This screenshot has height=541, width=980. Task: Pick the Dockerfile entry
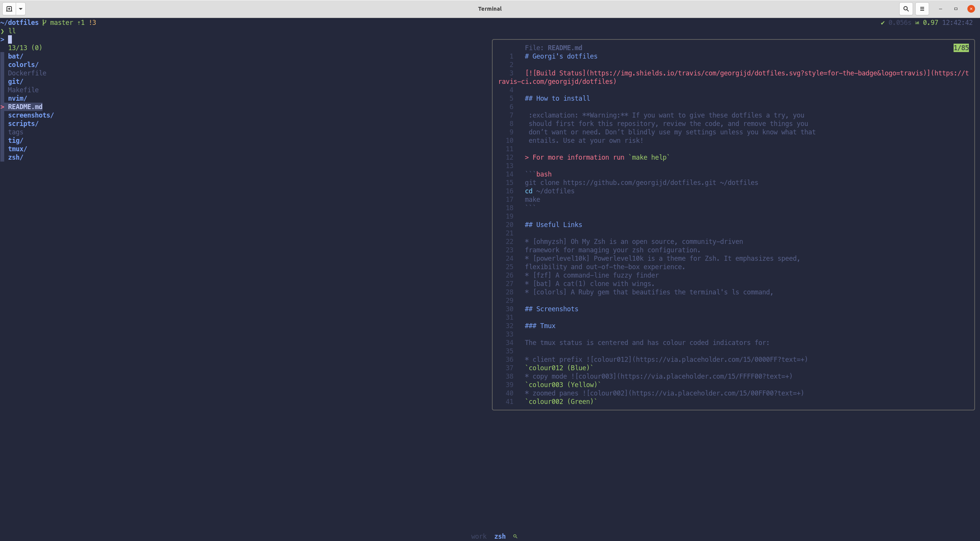27,73
